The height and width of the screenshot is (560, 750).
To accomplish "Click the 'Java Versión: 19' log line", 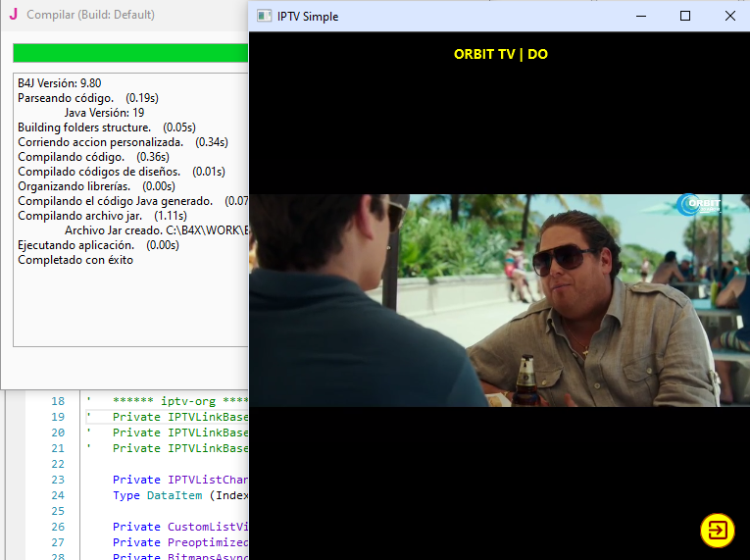I will tap(104, 113).
